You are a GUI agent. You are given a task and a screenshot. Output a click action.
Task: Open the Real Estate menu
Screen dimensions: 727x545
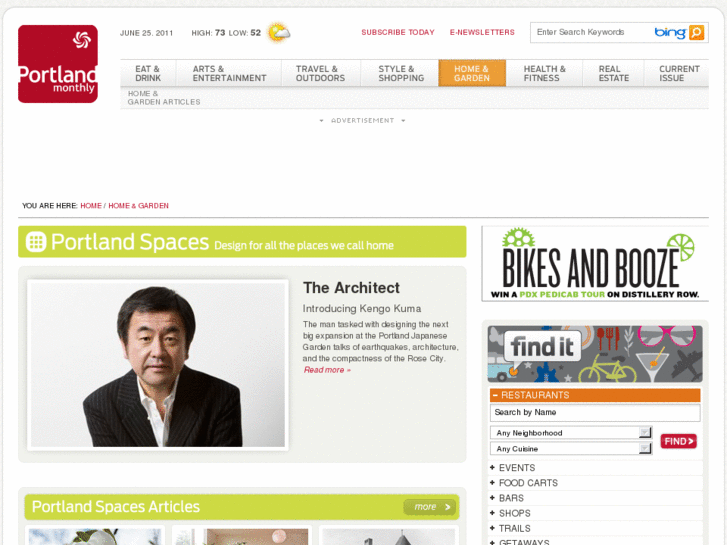(613, 73)
